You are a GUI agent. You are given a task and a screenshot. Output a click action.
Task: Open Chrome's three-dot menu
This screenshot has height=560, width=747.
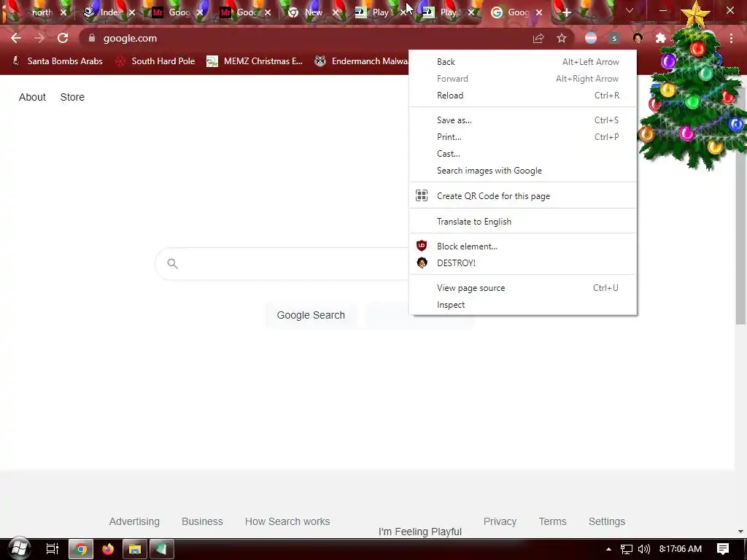(731, 38)
